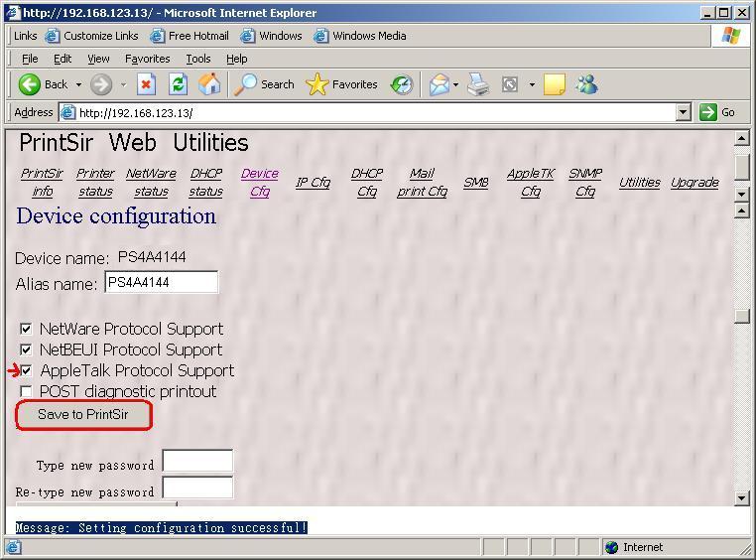Toggle NetWare Protocol Support checkbox

click(26, 329)
